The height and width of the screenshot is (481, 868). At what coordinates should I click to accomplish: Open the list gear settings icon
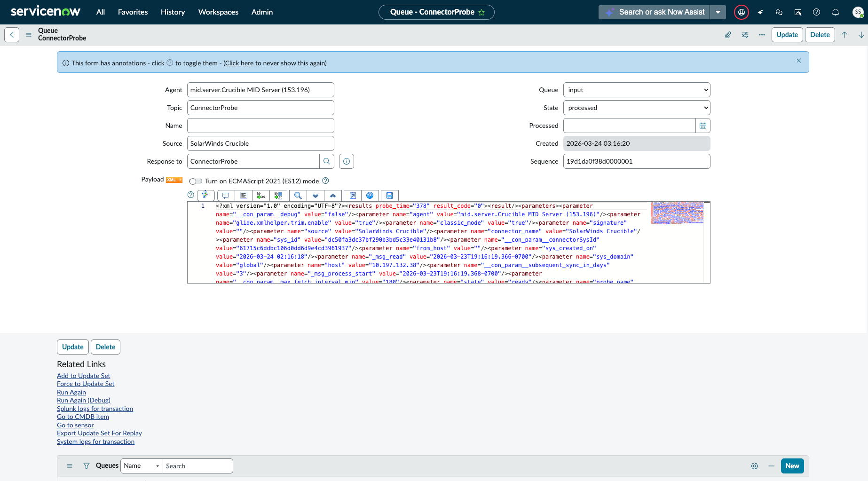[x=755, y=466]
